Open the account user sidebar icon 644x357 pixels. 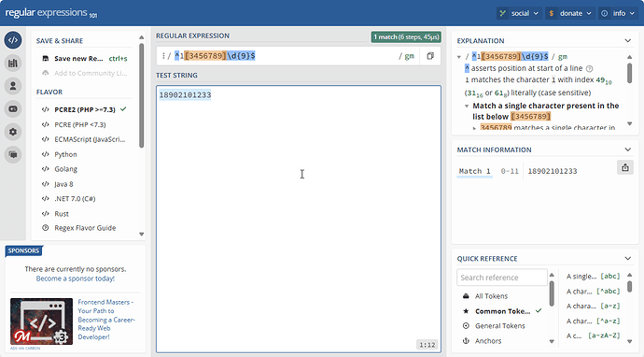tap(13, 86)
